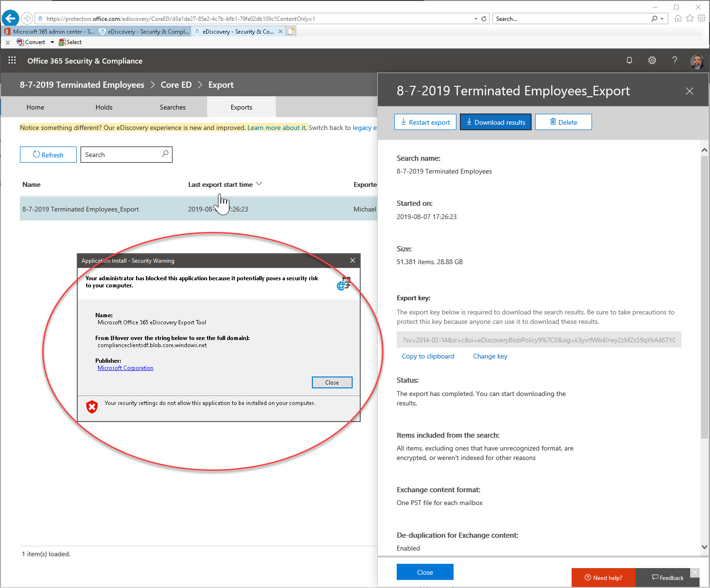Viewport: 710px width, 588px height.
Task: Open notifications bell icon
Action: (629, 60)
